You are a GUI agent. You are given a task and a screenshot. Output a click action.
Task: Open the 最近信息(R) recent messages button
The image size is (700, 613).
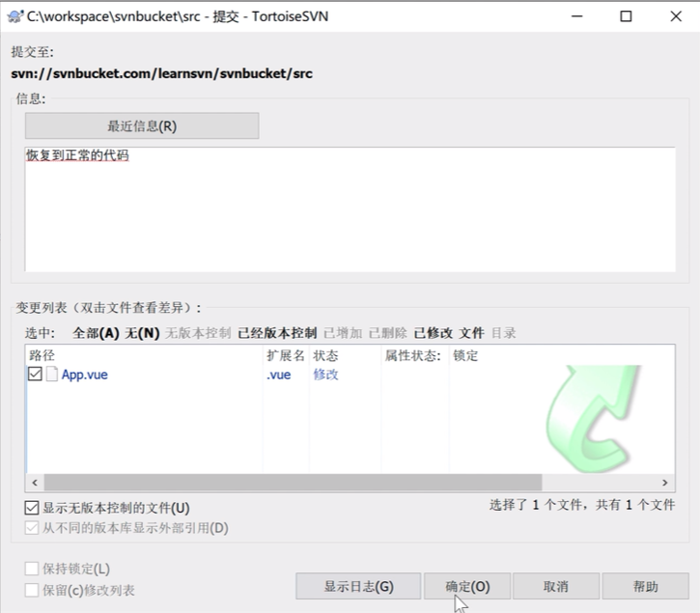142,125
